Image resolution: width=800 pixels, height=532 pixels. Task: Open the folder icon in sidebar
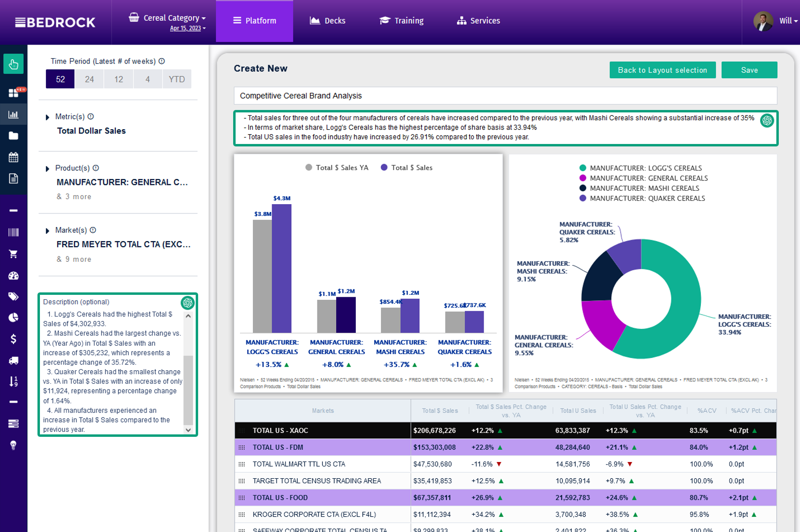13,136
